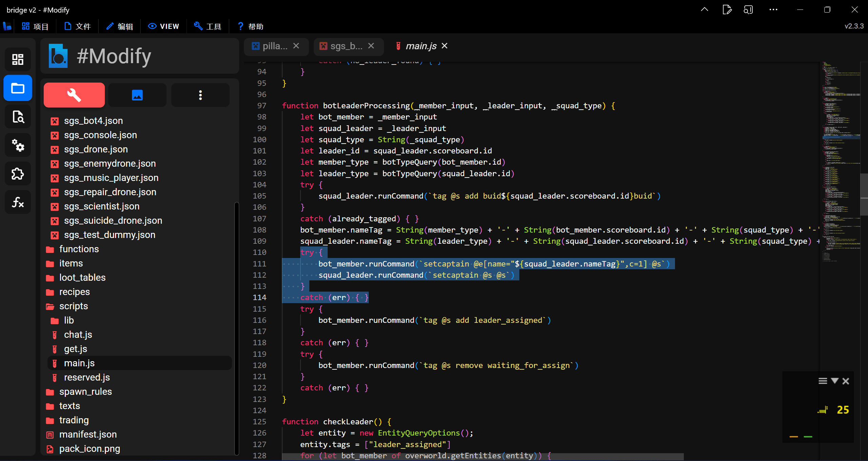Click the title bar cast screen icon
The width and height of the screenshot is (868, 461).
(748, 10)
